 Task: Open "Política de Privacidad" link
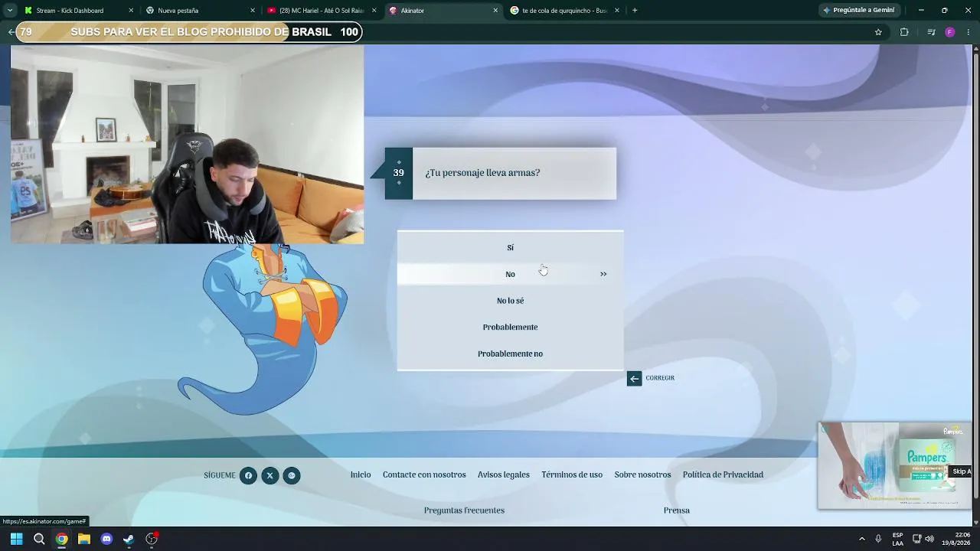[723, 474]
